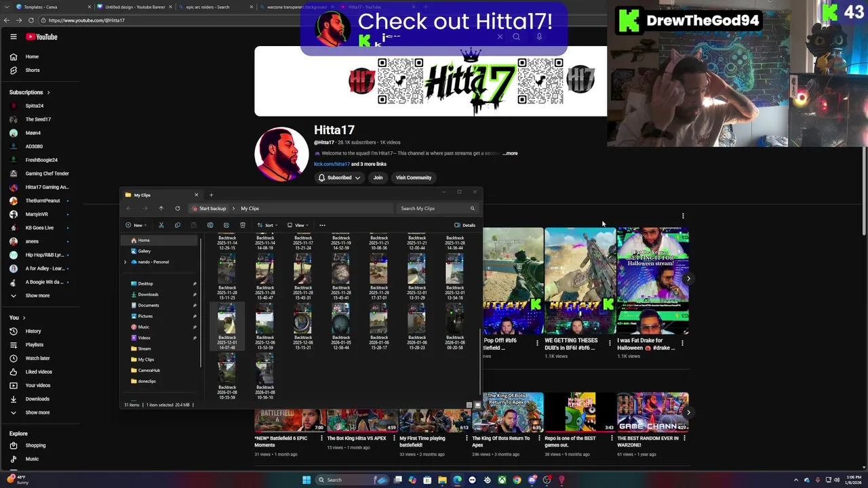Open the View dropdown in Explorer
The image size is (868, 488).
point(298,225)
